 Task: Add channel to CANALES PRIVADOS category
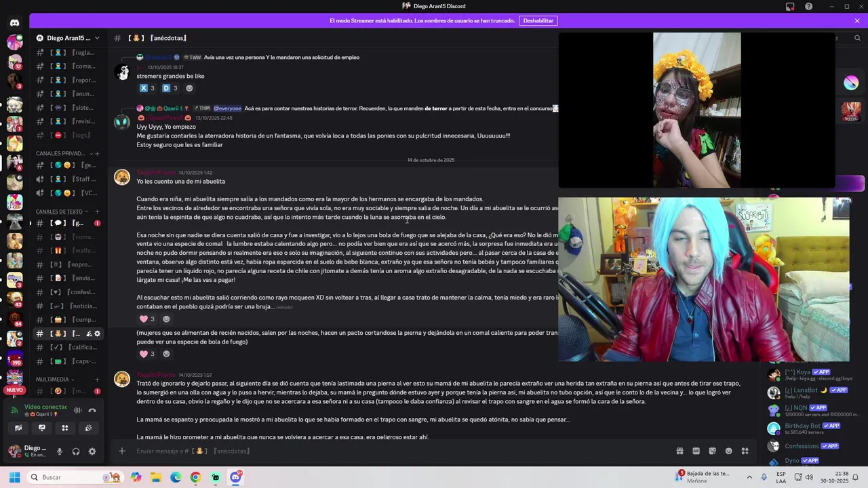tap(97, 153)
